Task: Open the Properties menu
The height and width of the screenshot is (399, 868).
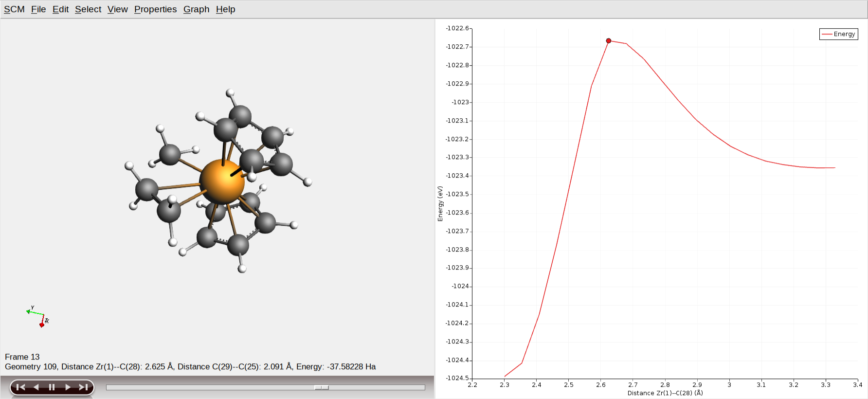Action: 156,9
